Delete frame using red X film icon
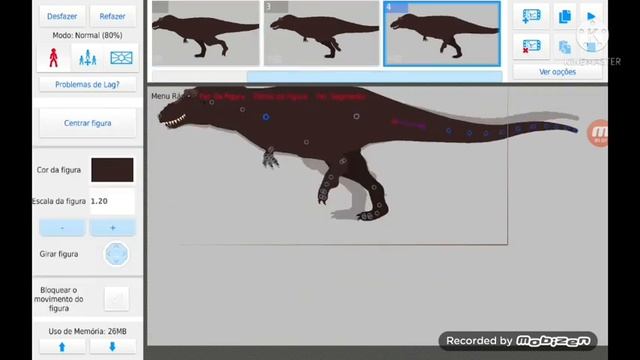 pyautogui.click(x=531, y=46)
